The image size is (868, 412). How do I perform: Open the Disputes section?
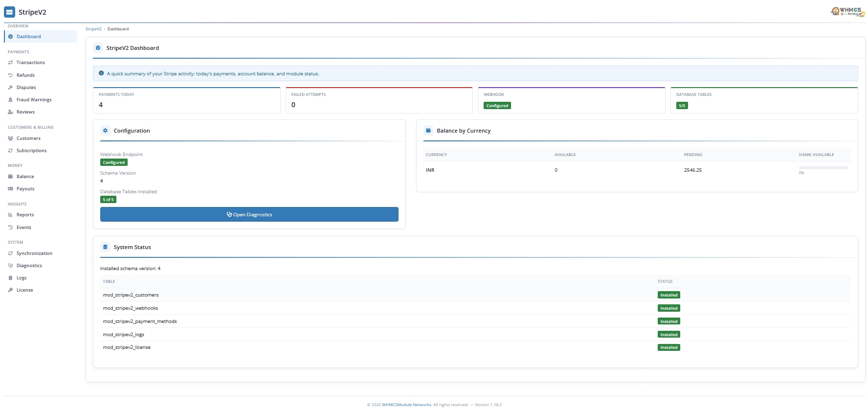click(x=41, y=88)
